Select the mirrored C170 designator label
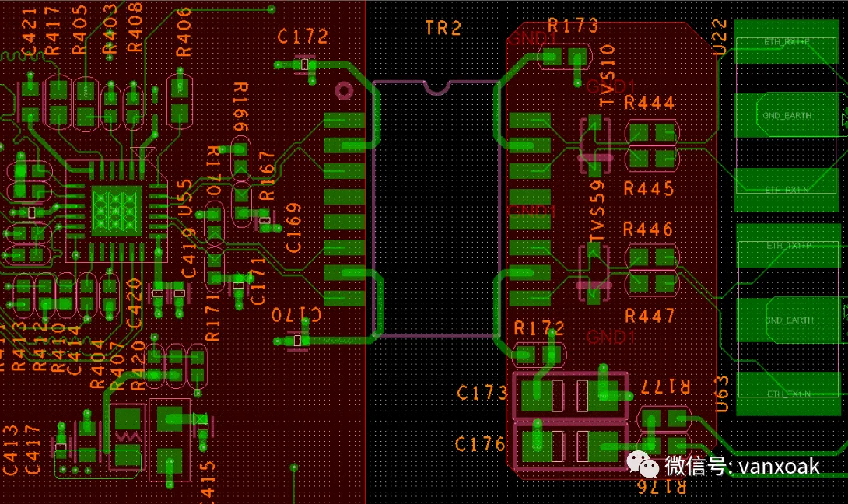This screenshot has height=504, width=848. (x=296, y=315)
